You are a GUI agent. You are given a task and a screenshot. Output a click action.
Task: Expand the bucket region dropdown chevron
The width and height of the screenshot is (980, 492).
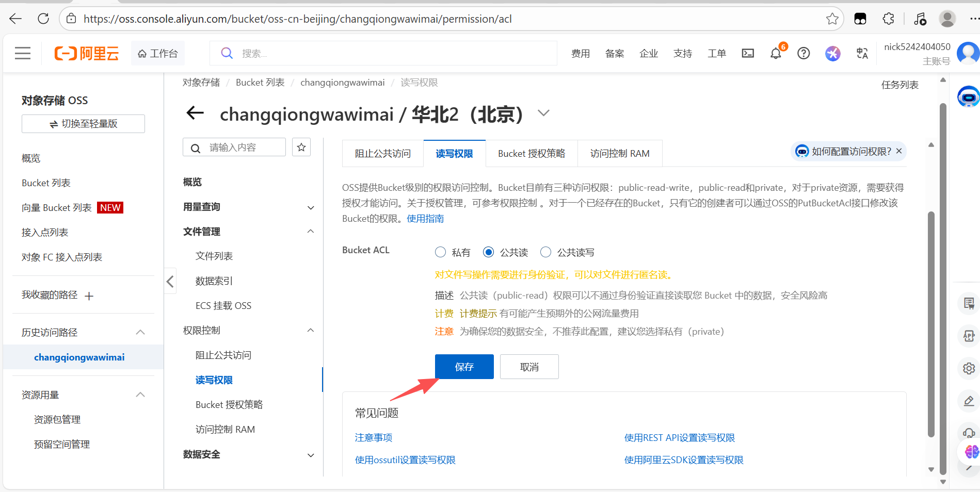tap(543, 113)
